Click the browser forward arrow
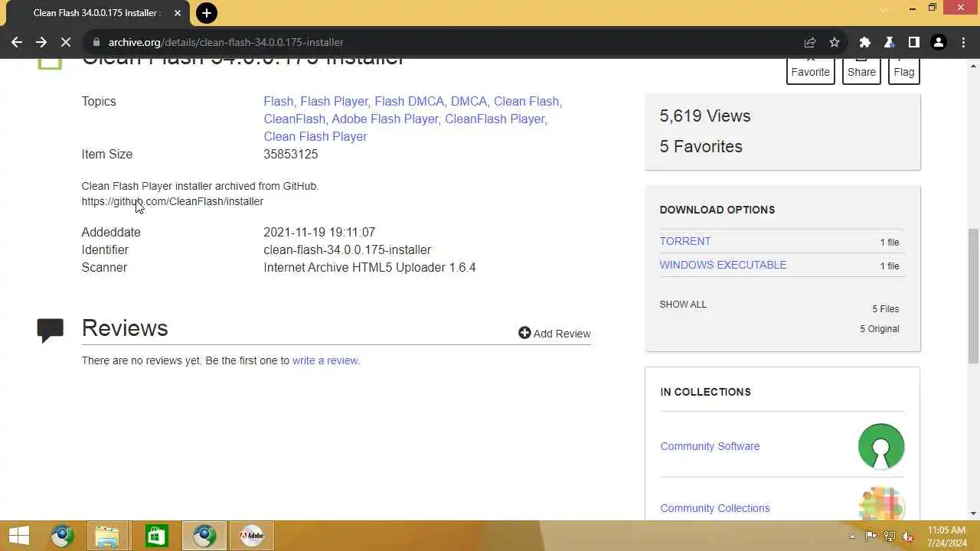The height and width of the screenshot is (551, 980). tap(41, 42)
